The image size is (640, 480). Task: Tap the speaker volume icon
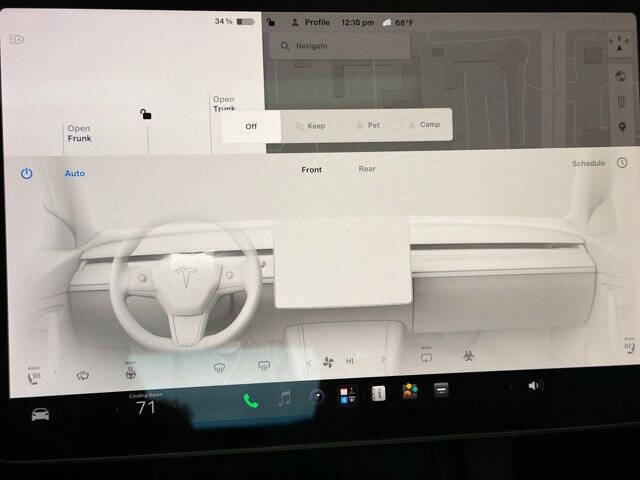(x=534, y=385)
